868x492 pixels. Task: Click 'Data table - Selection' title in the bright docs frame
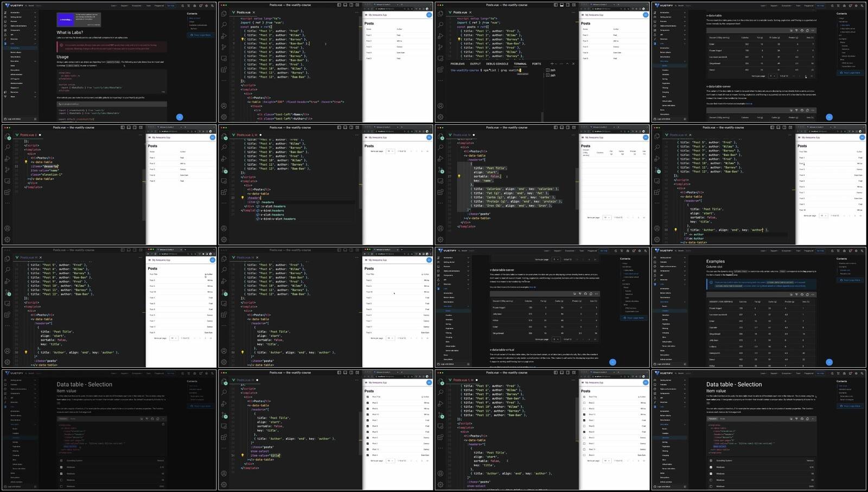point(734,384)
